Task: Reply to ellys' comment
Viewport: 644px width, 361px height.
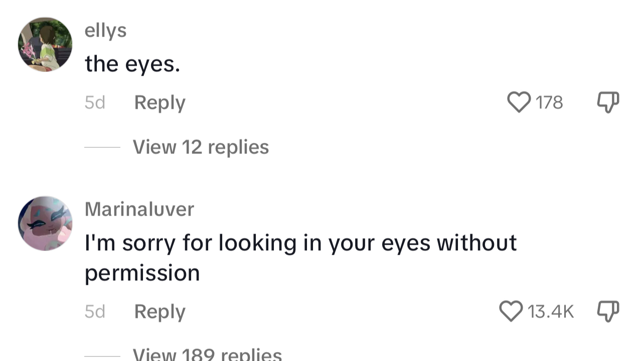Action: 159,103
